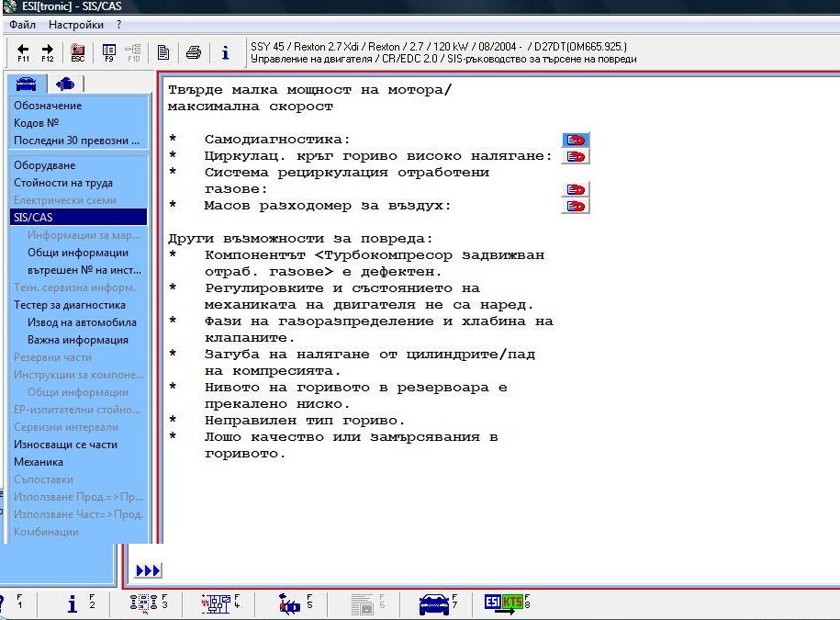The height and width of the screenshot is (620, 840).
Task: Open the Настройки menu
Action: point(76,25)
